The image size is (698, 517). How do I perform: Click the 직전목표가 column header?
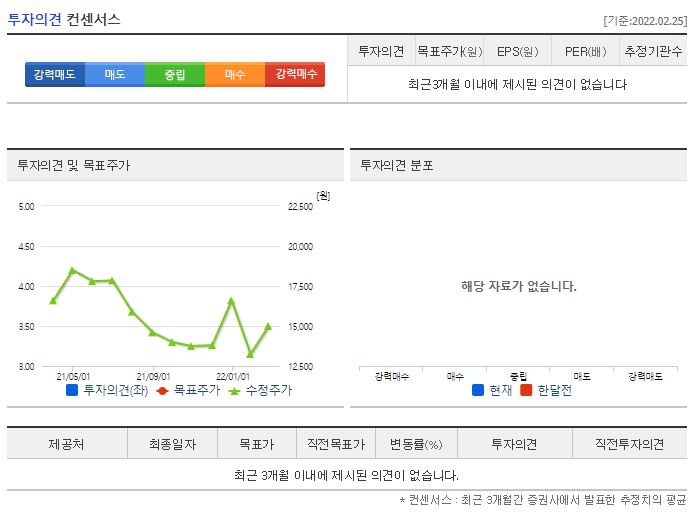point(336,444)
